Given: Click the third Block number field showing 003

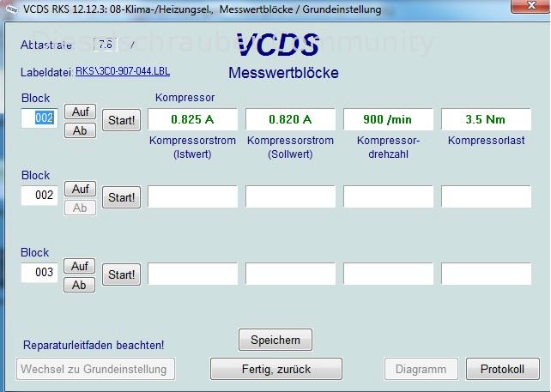Looking at the screenshot, I should coord(39,273).
